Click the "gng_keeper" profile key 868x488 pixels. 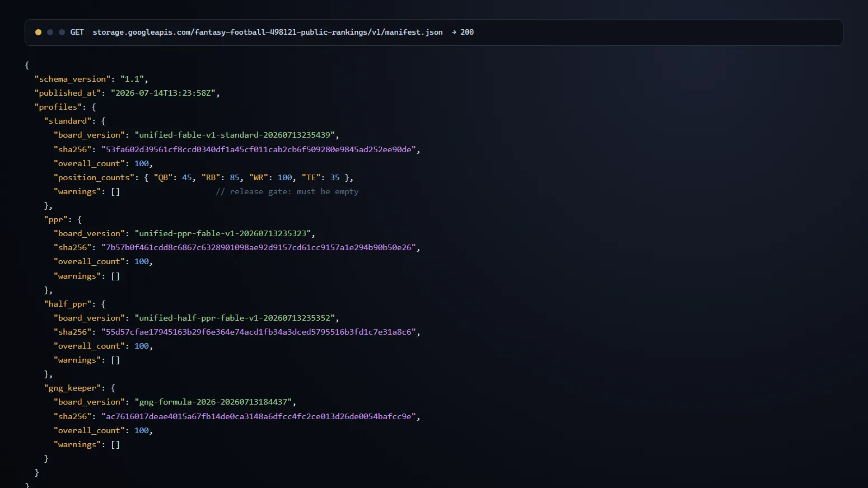pyautogui.click(x=73, y=388)
